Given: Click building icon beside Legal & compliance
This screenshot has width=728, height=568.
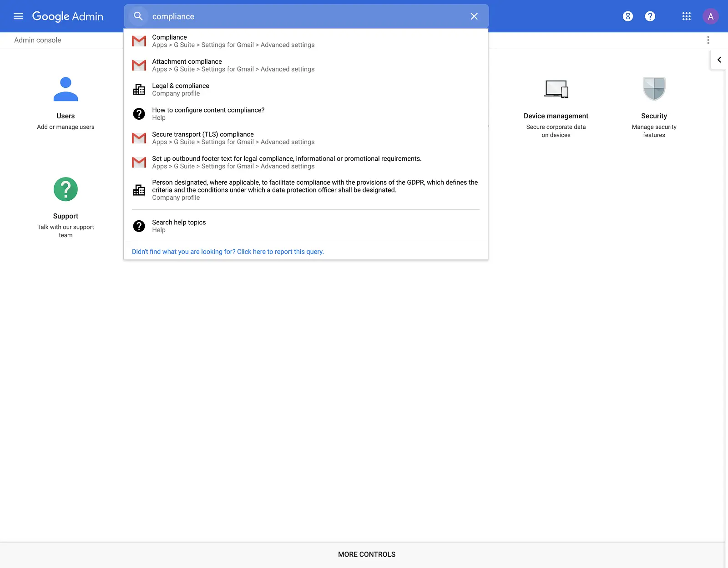Looking at the screenshot, I should pyautogui.click(x=139, y=89).
